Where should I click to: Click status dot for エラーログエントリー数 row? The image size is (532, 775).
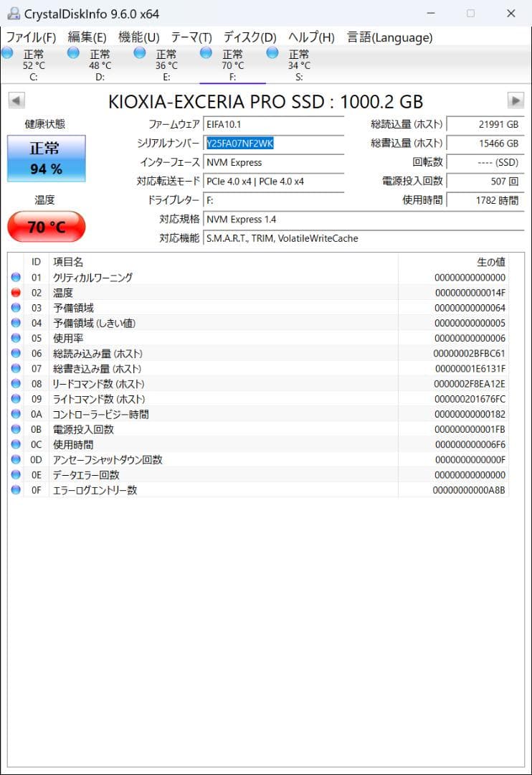(16, 490)
